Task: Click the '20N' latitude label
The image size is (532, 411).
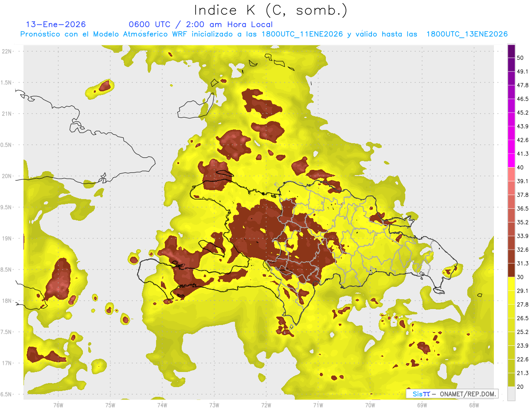Action: [x=7, y=176]
